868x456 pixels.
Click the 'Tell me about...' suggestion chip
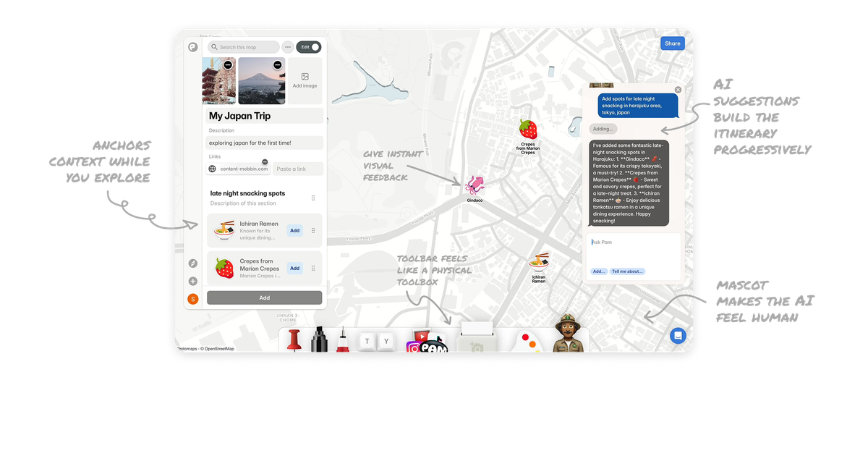(628, 271)
